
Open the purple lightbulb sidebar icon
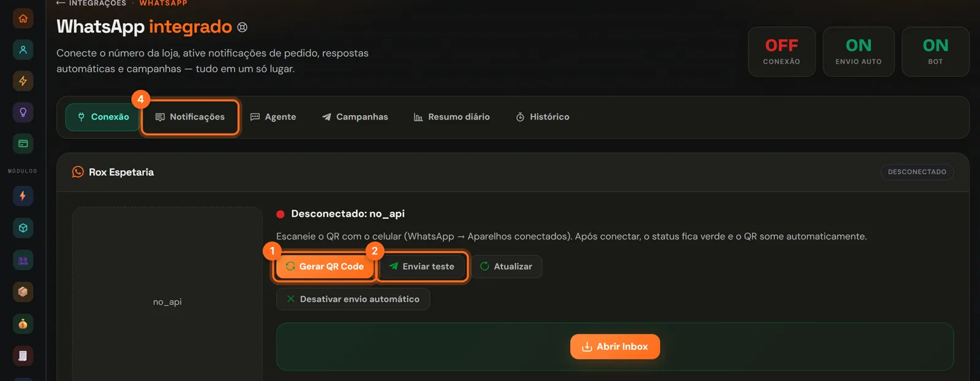point(23,112)
